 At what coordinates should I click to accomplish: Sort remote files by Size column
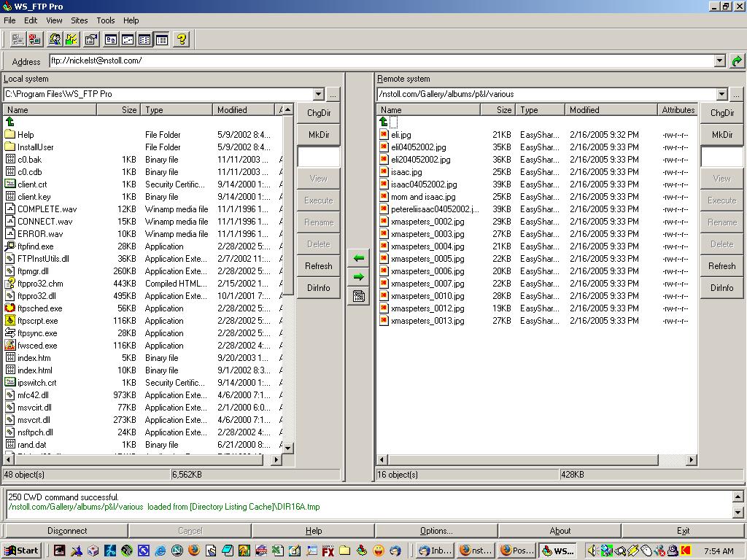pos(498,110)
